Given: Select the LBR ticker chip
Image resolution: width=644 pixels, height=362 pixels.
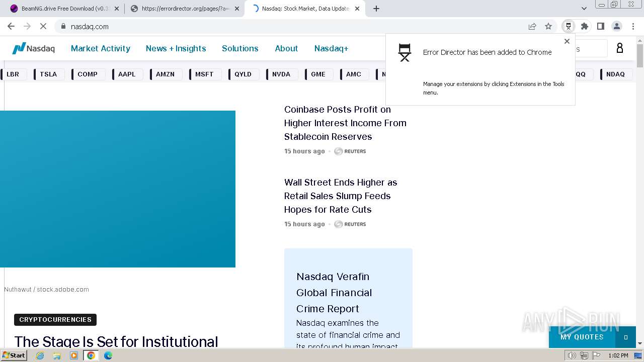Looking at the screenshot, I should coord(13,74).
